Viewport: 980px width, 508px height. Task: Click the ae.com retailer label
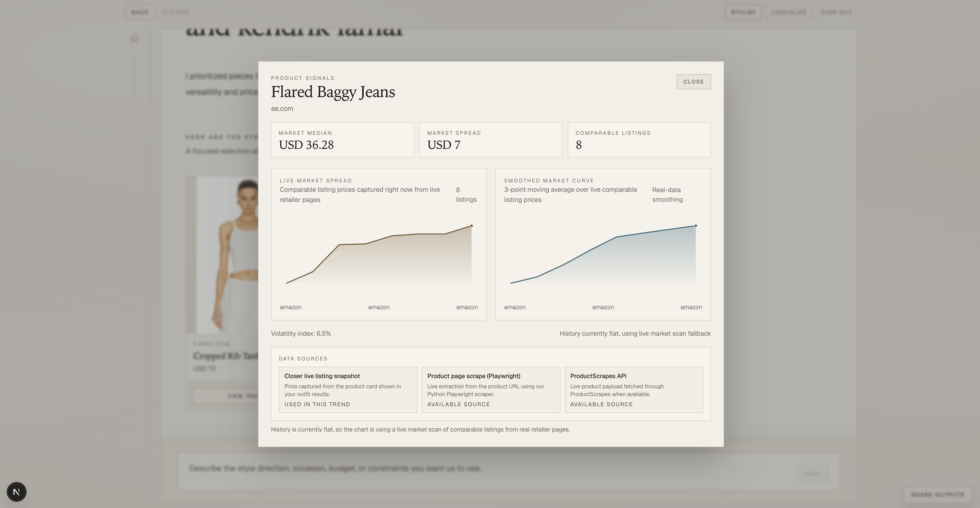pos(282,109)
